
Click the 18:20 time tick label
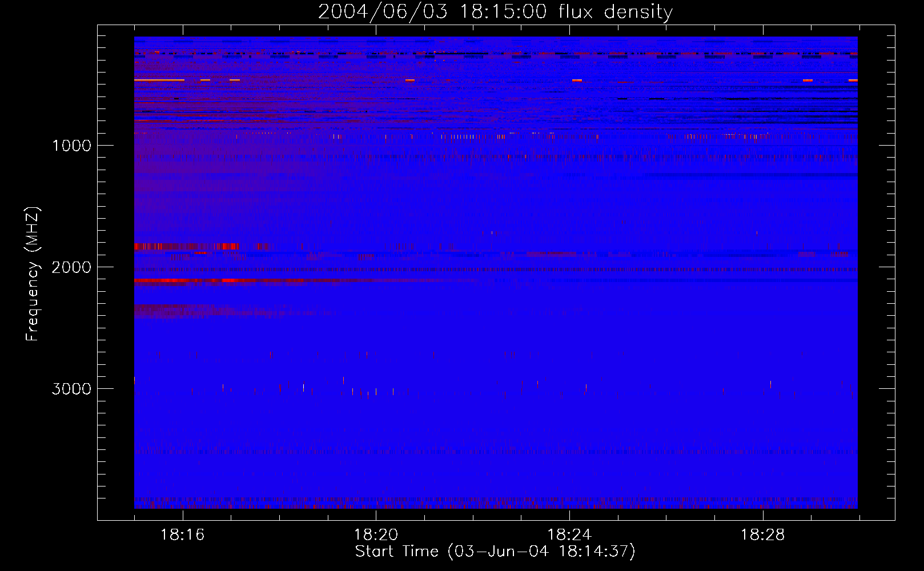tap(376, 534)
